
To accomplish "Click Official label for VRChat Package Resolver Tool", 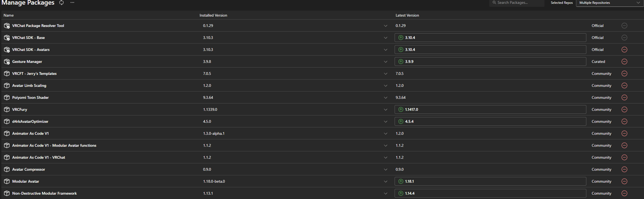I will tap(598, 26).
